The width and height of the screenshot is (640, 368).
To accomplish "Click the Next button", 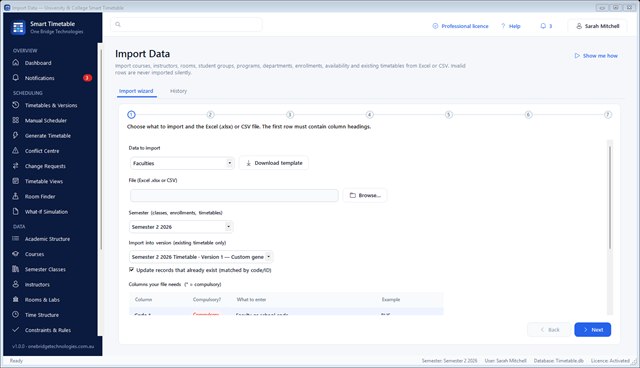I will pos(593,330).
